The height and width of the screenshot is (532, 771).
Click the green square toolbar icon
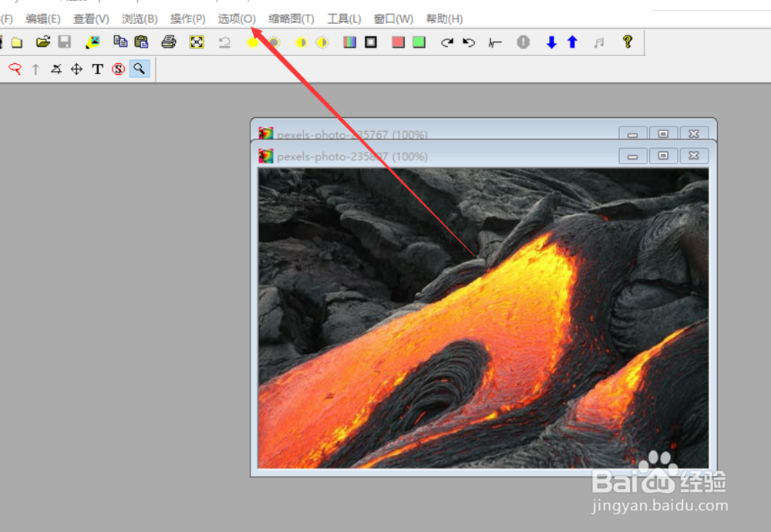[419, 42]
